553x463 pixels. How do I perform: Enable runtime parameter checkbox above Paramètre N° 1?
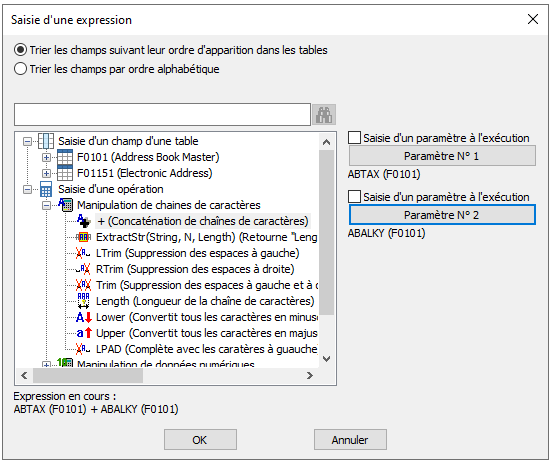click(354, 138)
